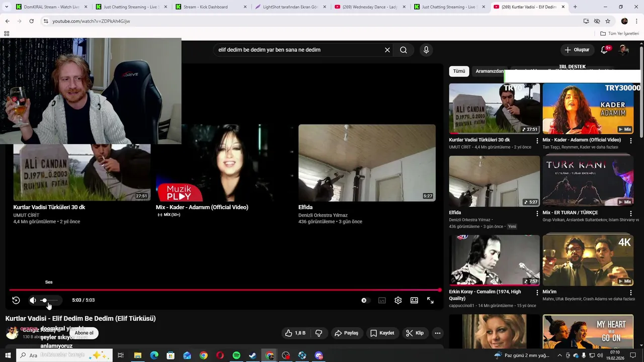Viewport: 644px width, 362px height.
Task: Reload the page with refresh icon
Action: tap(31, 21)
